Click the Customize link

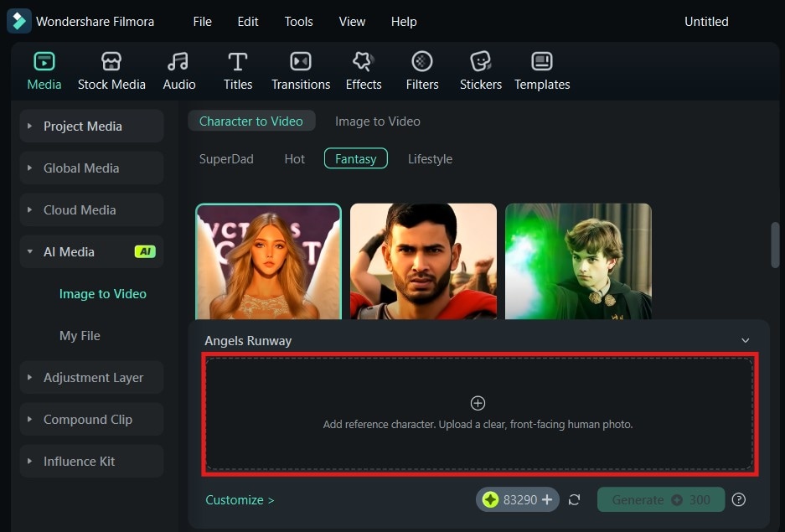(x=240, y=500)
